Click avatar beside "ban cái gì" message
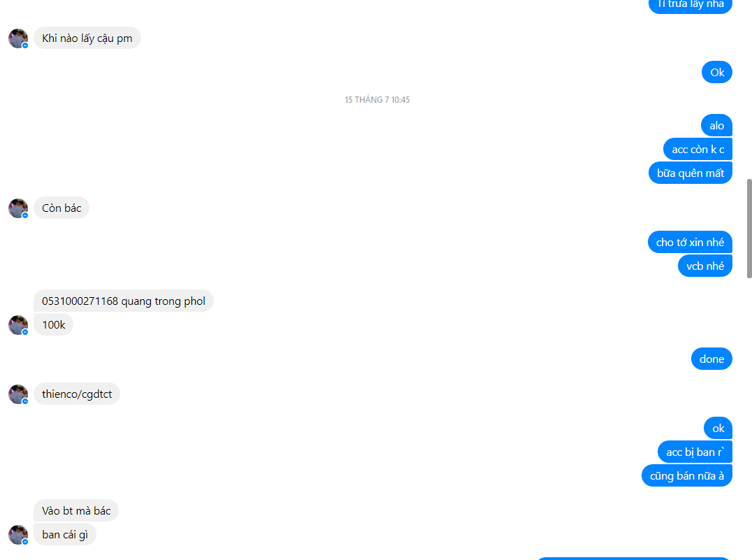The image size is (752, 560). 18,535
